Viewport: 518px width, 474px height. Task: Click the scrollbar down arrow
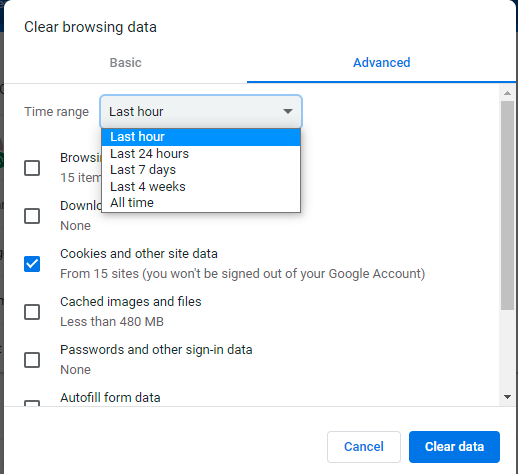pyautogui.click(x=507, y=397)
